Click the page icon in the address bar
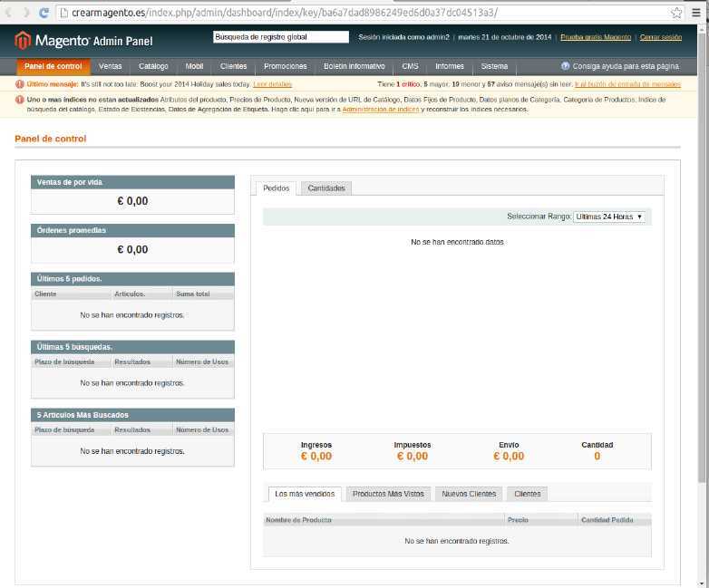Viewport: 709px width, 588px height. point(63,13)
